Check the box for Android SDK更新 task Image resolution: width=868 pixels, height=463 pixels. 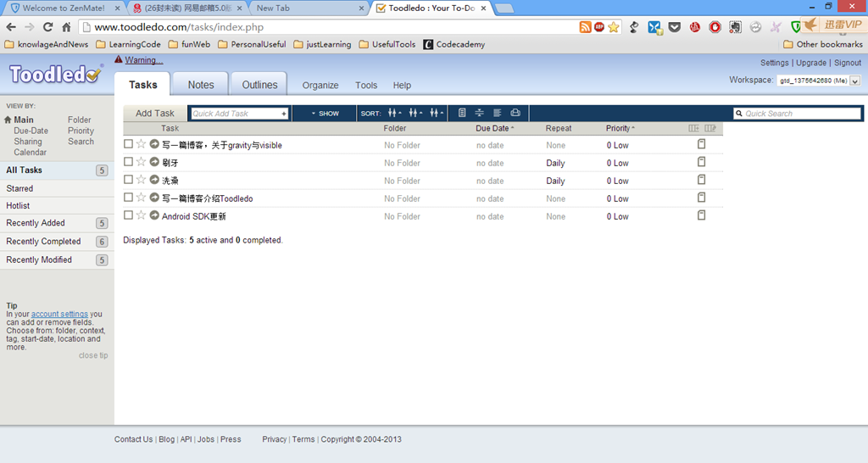129,215
